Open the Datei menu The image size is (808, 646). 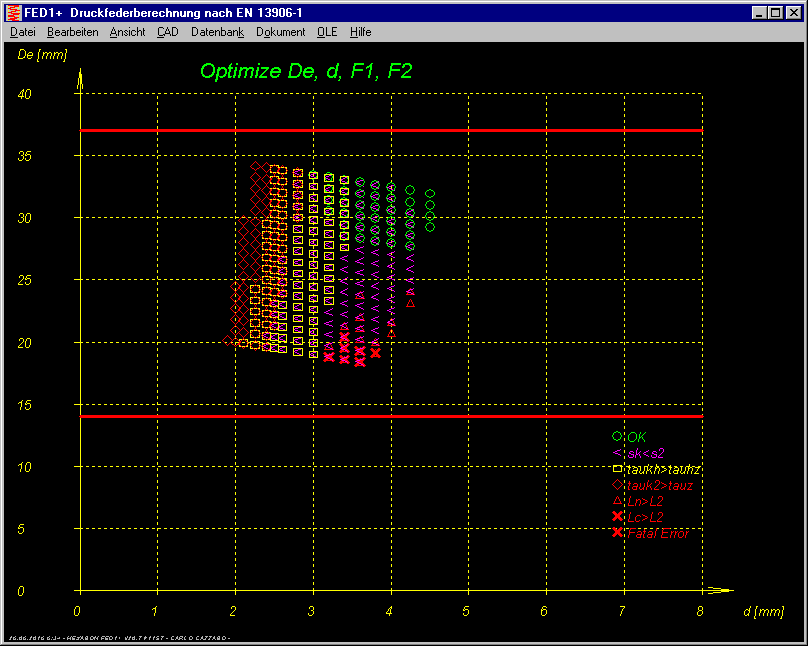point(22,32)
